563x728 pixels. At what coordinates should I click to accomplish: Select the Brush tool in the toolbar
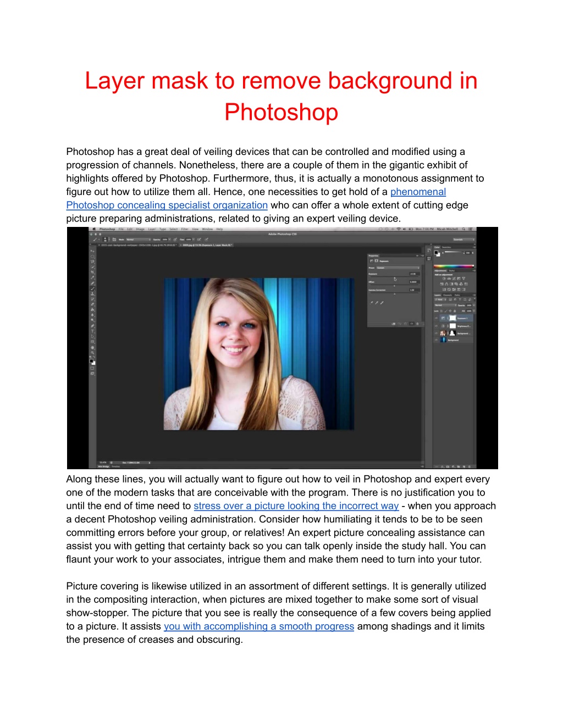(92, 288)
